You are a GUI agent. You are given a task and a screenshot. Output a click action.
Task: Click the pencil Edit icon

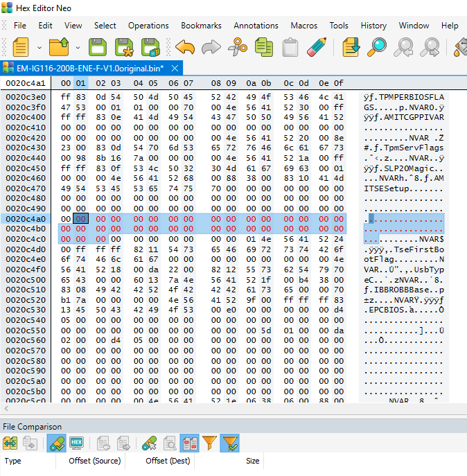click(x=317, y=47)
